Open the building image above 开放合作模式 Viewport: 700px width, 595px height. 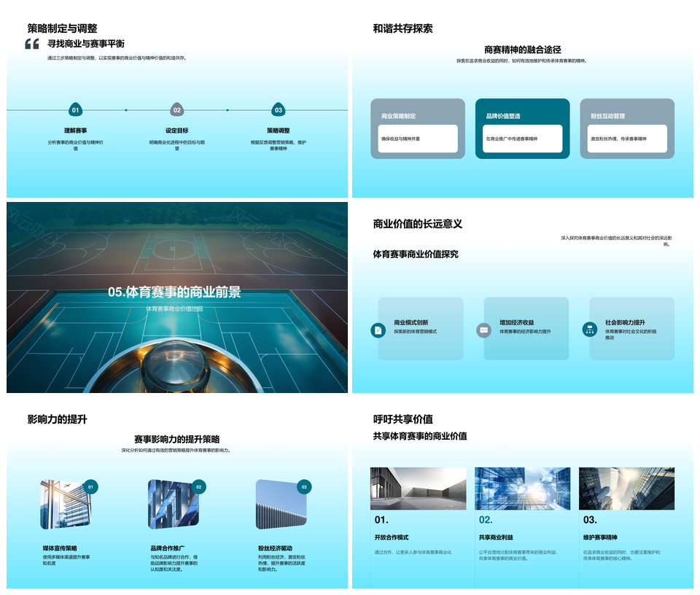(x=418, y=489)
